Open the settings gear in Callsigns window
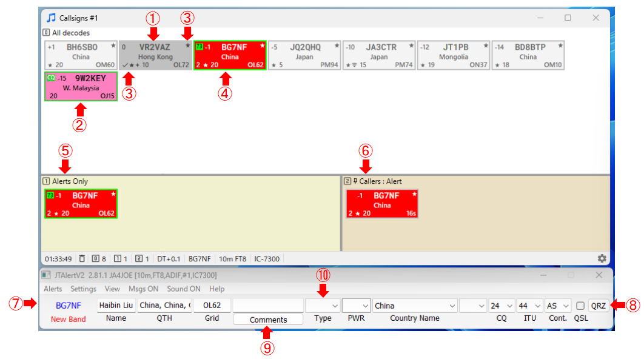This screenshot has height=359, width=644. pyautogui.click(x=602, y=258)
